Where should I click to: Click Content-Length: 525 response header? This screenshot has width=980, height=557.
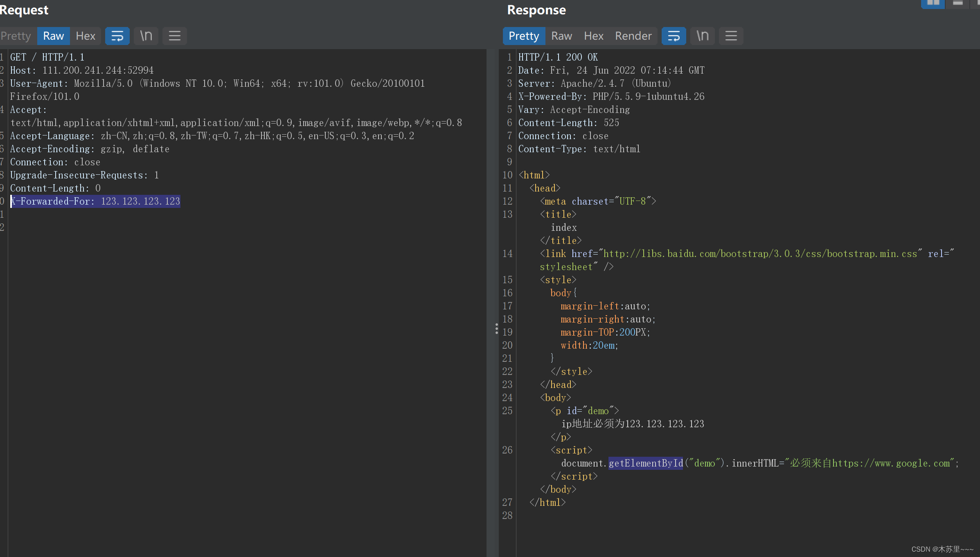pos(568,123)
